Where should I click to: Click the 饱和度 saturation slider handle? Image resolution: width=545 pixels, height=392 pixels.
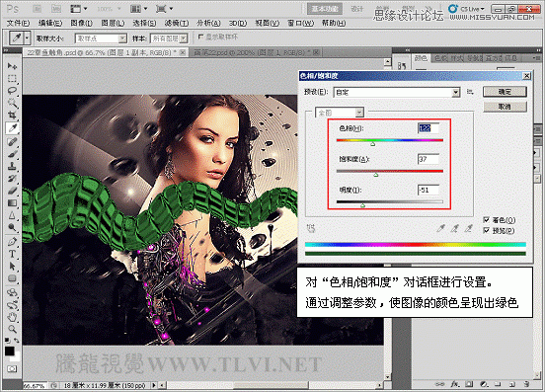point(376,175)
